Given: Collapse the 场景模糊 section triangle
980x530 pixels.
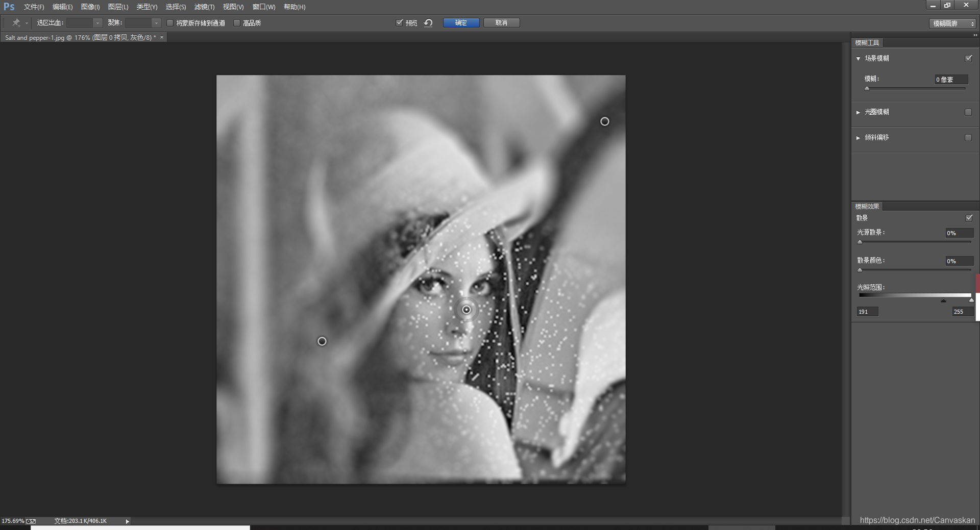Looking at the screenshot, I should coord(858,59).
